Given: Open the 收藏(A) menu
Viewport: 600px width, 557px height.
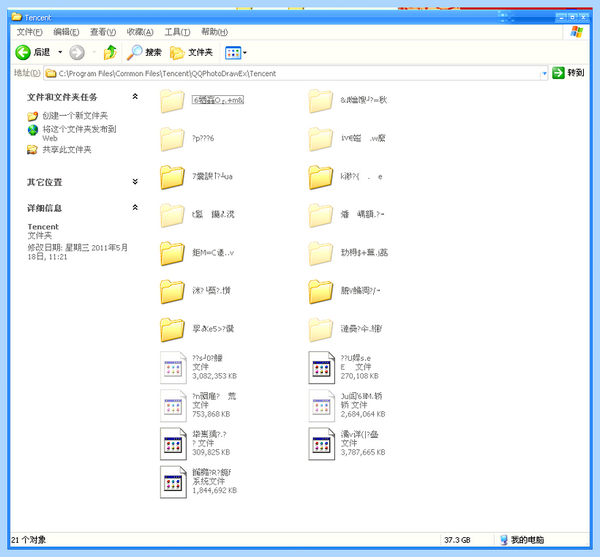Looking at the screenshot, I should [140, 32].
